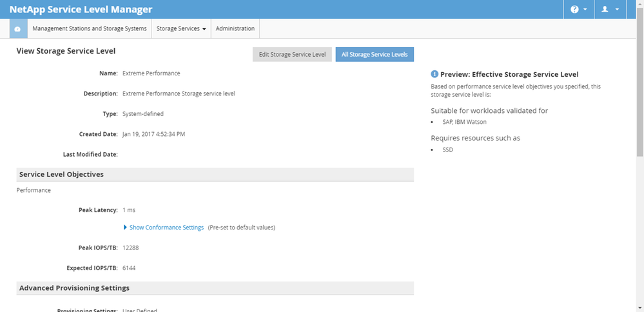644x312 pixels.
Task: Click the Expected IOPS/TB value '6144'
Action: (129, 268)
